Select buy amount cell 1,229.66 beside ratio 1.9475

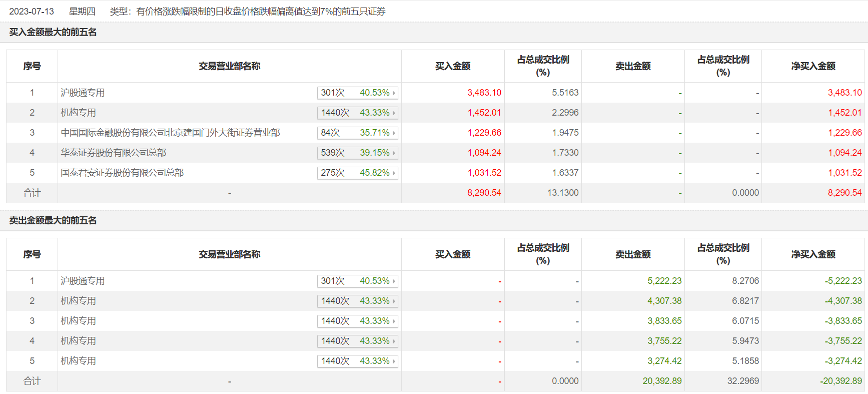coord(484,133)
